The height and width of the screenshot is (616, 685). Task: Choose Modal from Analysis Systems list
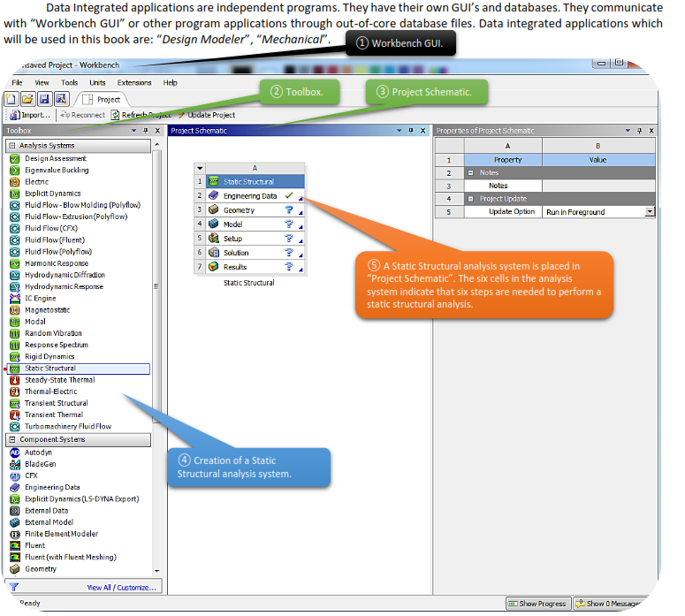[35, 322]
